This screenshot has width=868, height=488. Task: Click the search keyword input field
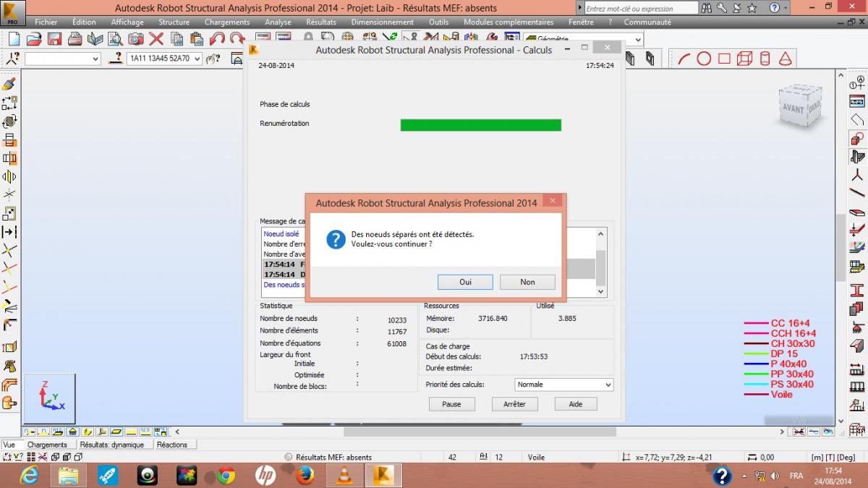[641, 9]
